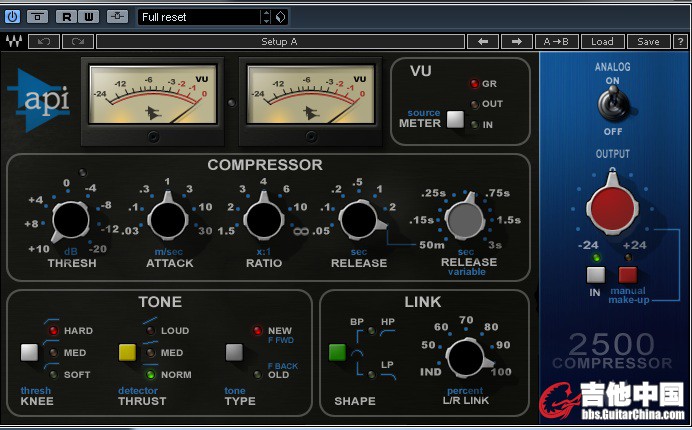
Task: Go to previous preset with left arrow
Action: 483,42
